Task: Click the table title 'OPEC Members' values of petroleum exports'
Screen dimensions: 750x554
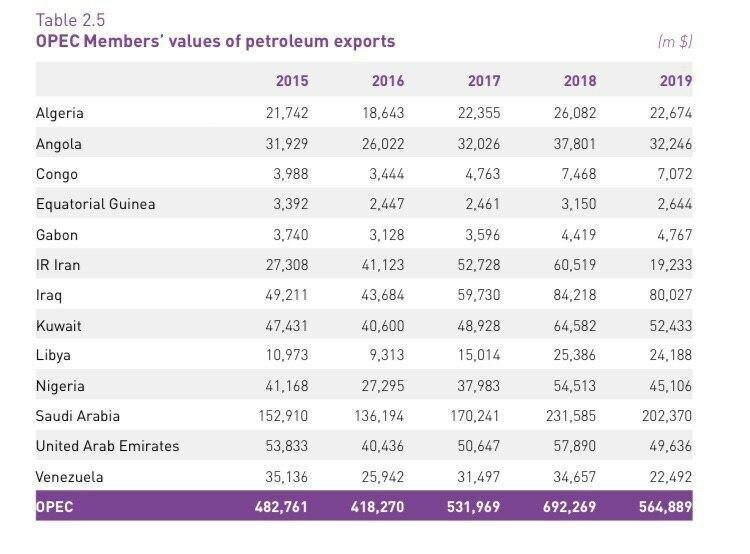Action: (215, 41)
